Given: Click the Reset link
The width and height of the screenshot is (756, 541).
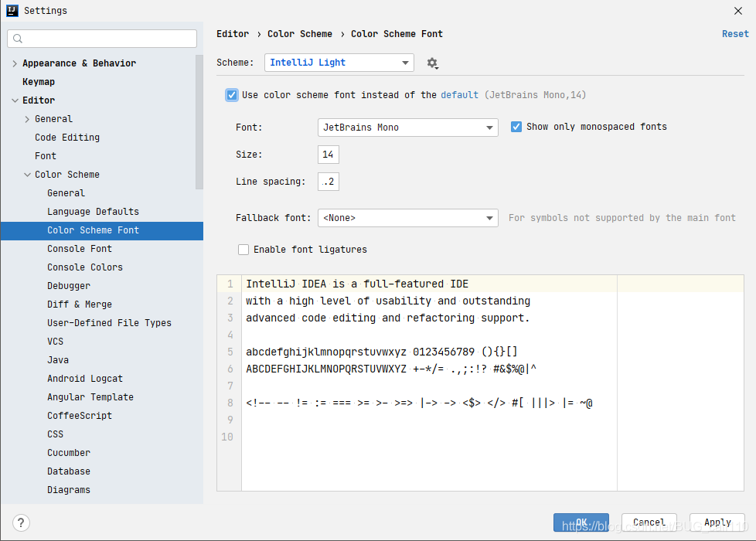Looking at the screenshot, I should click(735, 33).
